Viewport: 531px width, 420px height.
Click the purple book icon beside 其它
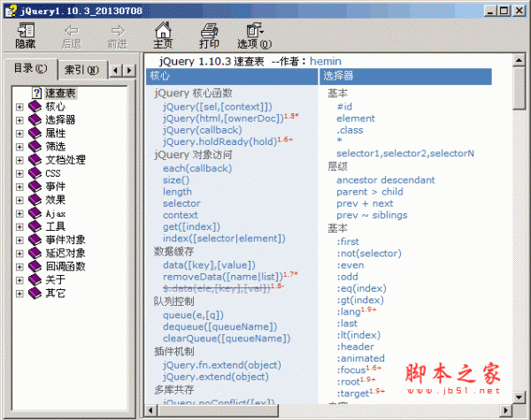click(x=35, y=293)
